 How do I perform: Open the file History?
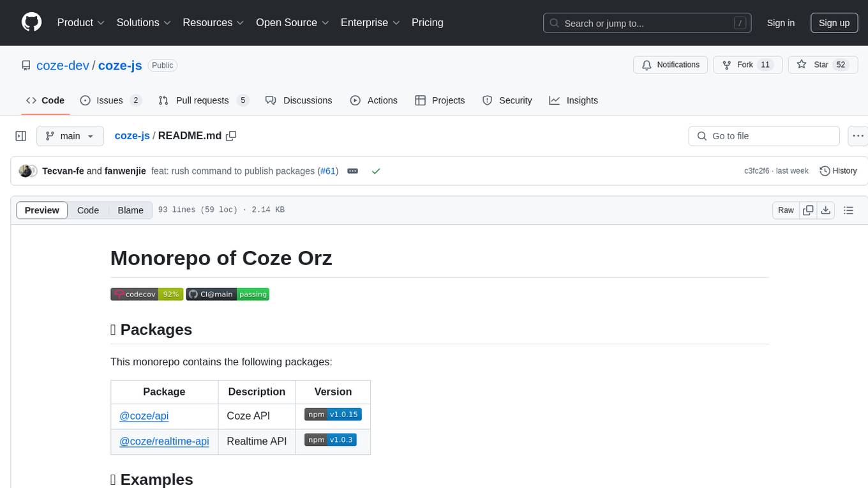[x=838, y=171]
